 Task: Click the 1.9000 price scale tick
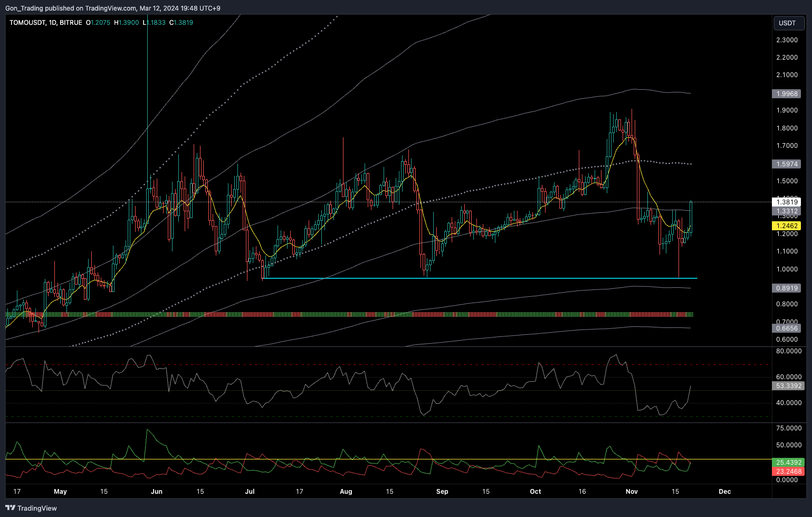coord(787,110)
